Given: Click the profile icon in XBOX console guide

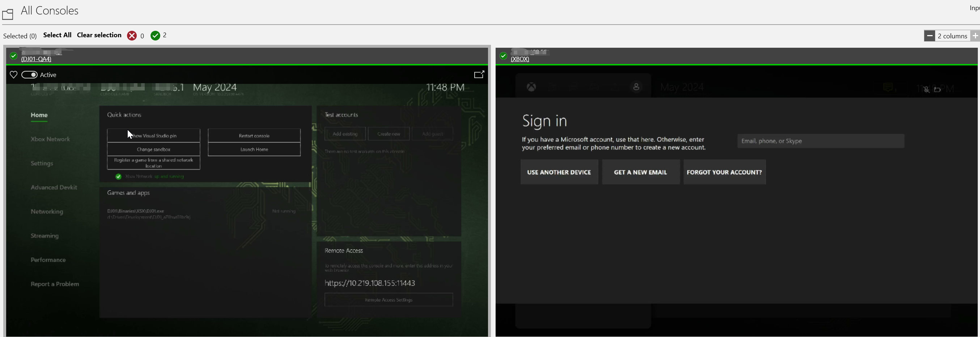Looking at the screenshot, I should (636, 87).
